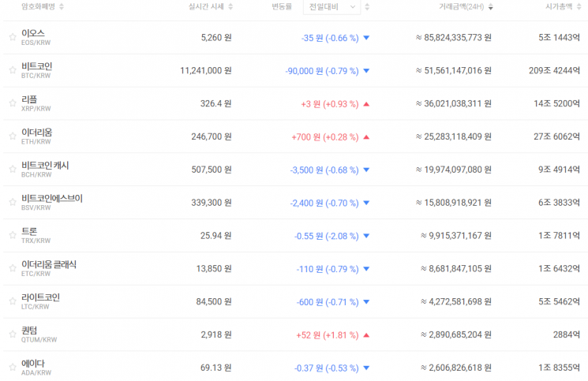Open the 비트코인 BTC/KRW coin row
The height and width of the screenshot is (381, 588).
(x=294, y=70)
